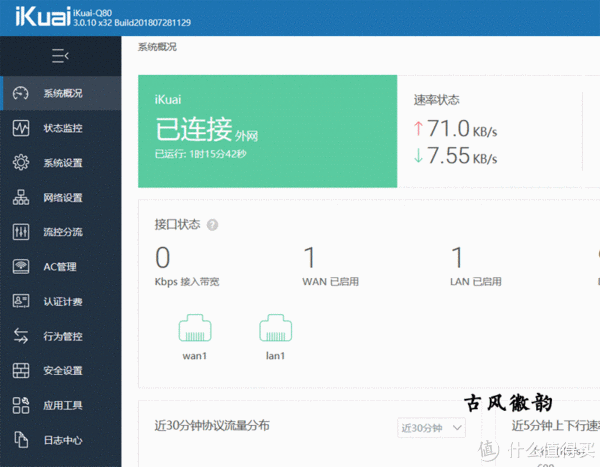Click the wan1 ethernet port icon

[195, 328]
